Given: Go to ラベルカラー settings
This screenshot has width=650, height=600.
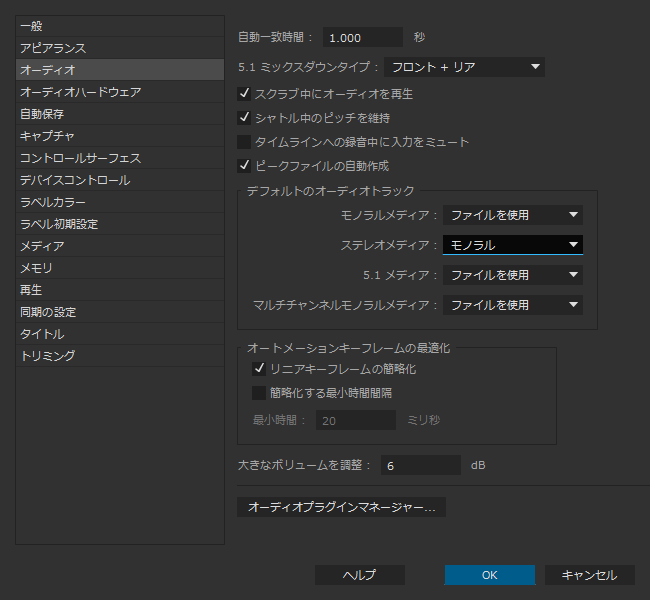Looking at the screenshot, I should (53, 202).
